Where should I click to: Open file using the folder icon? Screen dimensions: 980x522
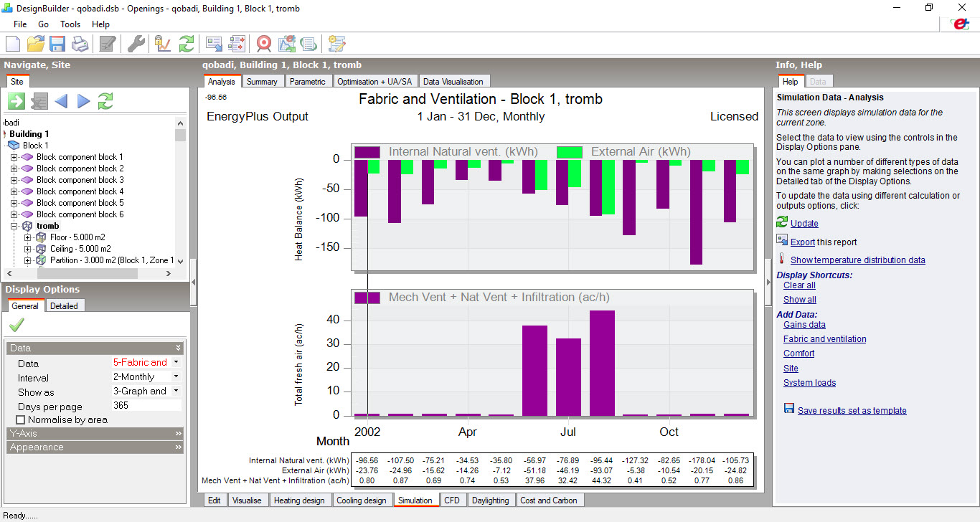click(35, 44)
